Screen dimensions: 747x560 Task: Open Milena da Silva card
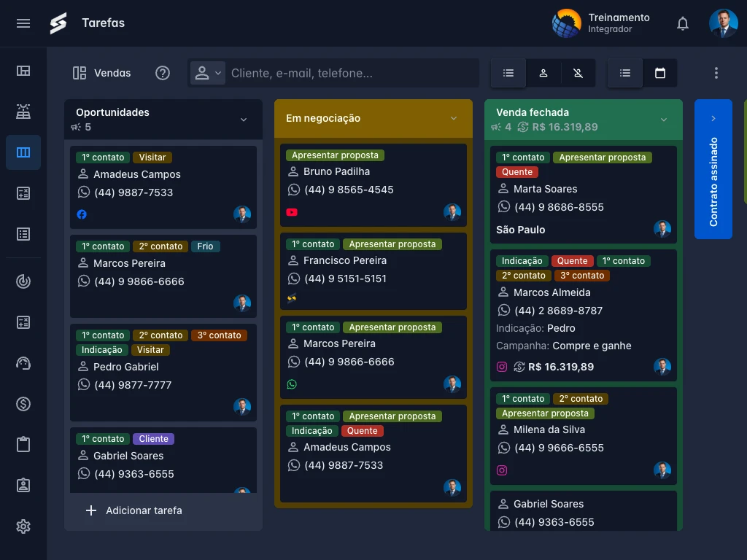(x=584, y=436)
